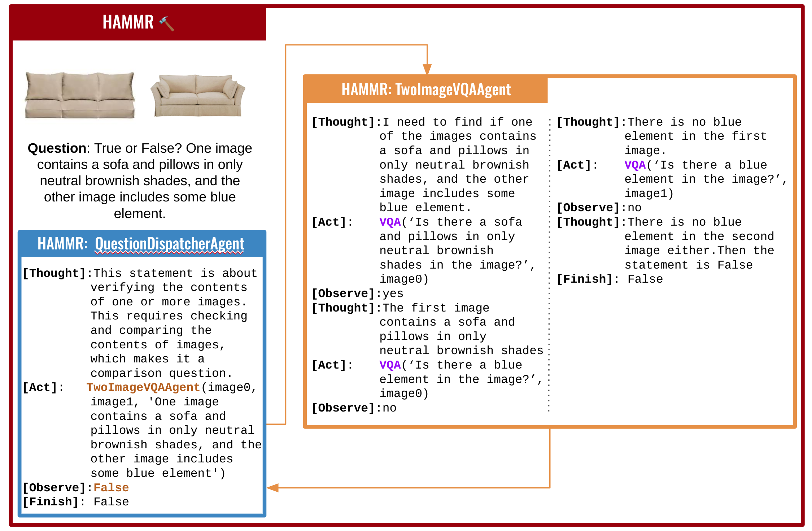Viewport: 812px width, 531px height.
Task: Click the bold Question label
Action: coord(57,148)
